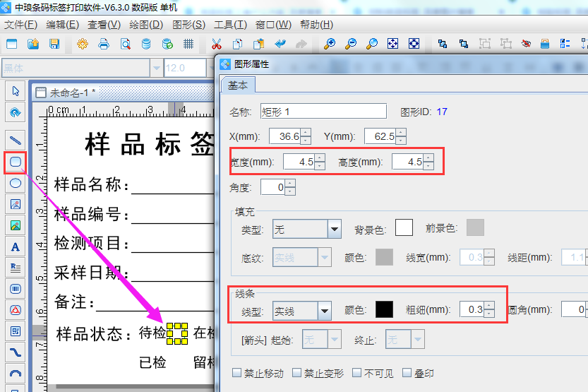588x392 pixels.
Task: Enable the 禁止移动 checkbox
Action: point(237,373)
